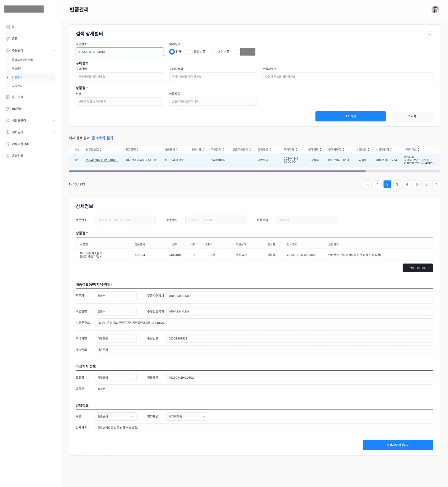Open 통합고객주문관리 submenu item
Screen dimensions: 448x487
click(22, 60)
